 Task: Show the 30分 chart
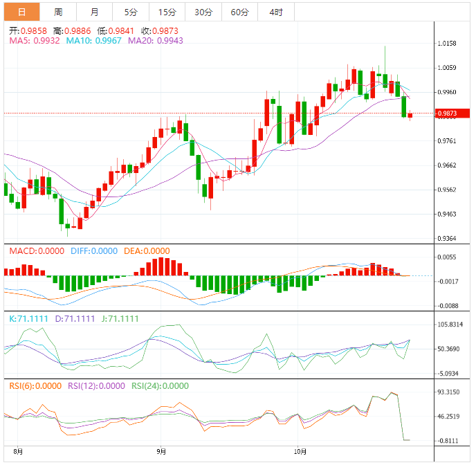(203, 12)
